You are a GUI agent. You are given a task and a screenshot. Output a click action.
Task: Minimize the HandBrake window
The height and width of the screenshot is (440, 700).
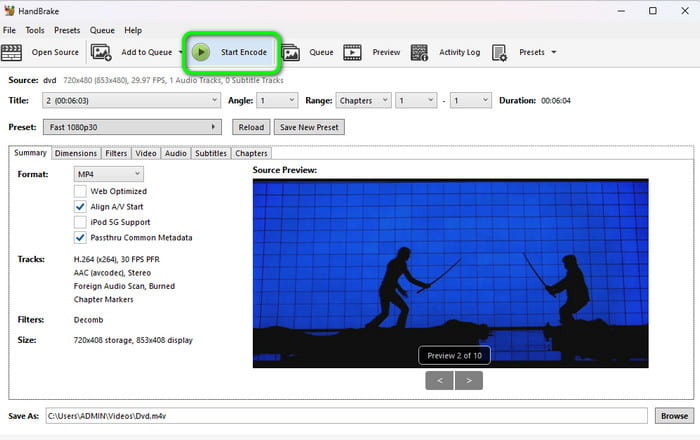[x=621, y=11]
